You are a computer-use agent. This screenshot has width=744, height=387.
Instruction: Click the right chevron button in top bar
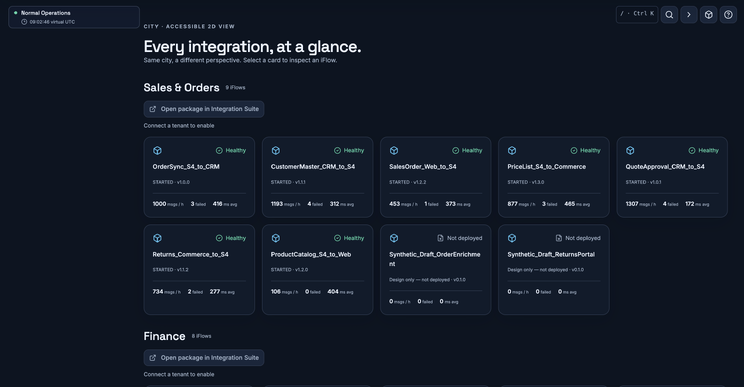[x=689, y=15]
